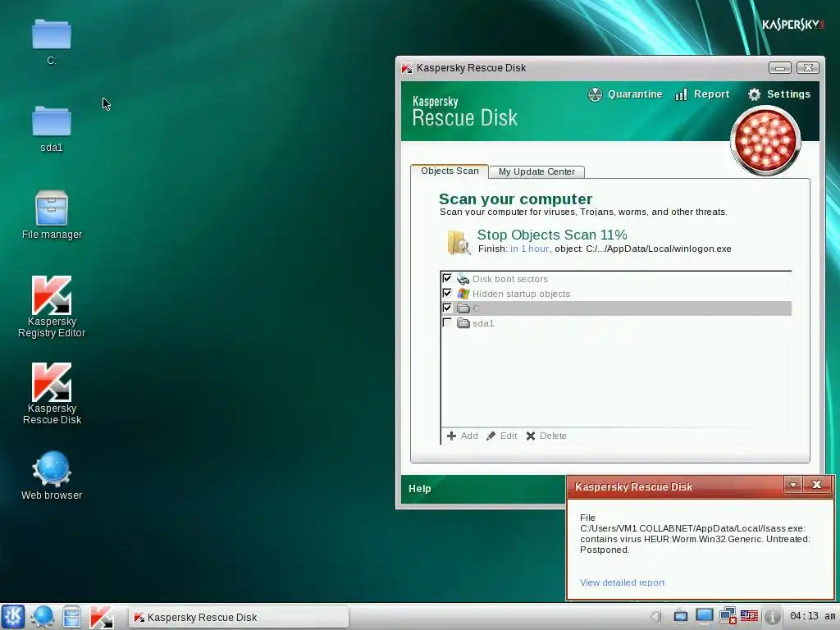Click the storage device tray icon

680,616
